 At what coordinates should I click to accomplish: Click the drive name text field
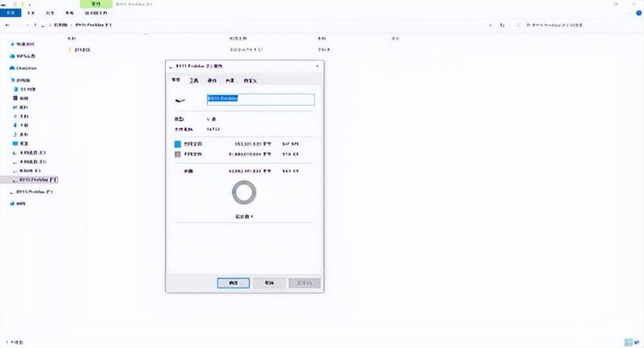tap(261, 99)
